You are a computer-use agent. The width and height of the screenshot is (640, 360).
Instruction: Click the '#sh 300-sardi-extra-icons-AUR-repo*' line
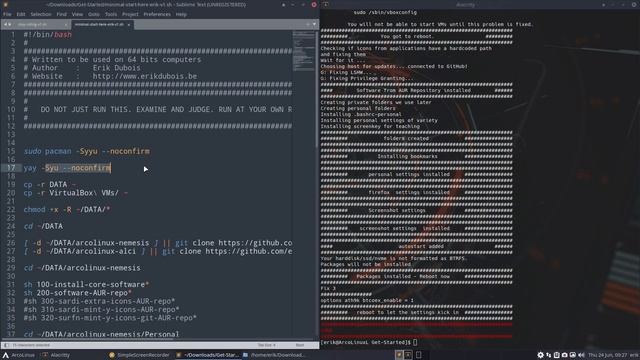(x=99, y=301)
